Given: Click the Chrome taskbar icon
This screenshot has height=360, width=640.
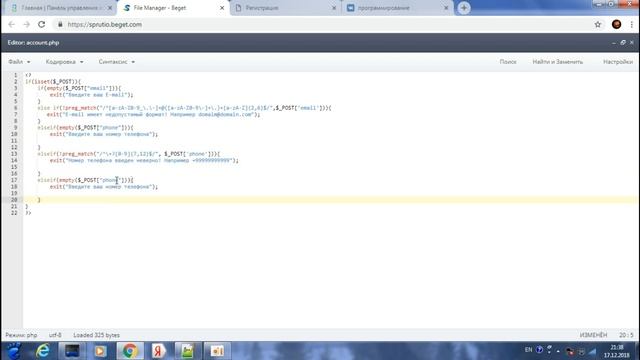Looking at the screenshot, I should (130, 351).
